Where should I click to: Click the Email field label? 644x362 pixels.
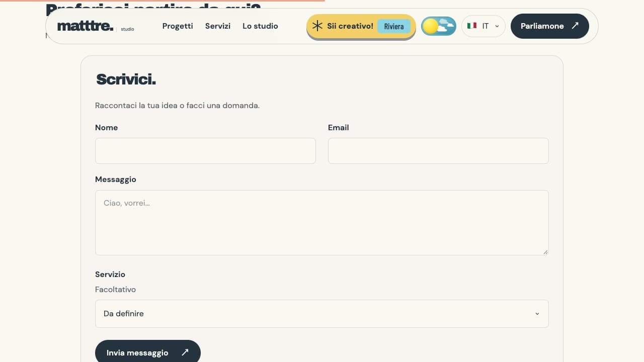(x=339, y=128)
